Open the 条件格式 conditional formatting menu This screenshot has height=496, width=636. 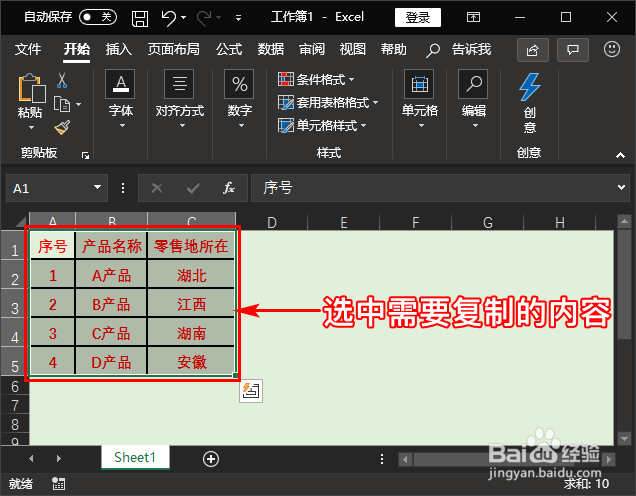click(317, 79)
